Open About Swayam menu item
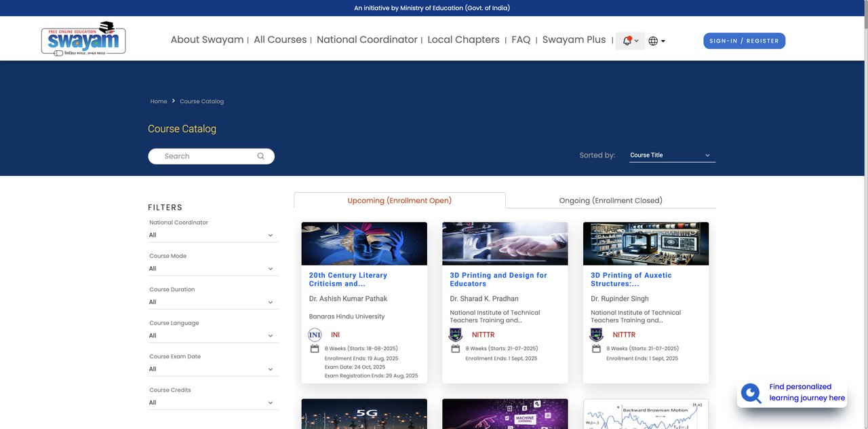 [x=207, y=39]
